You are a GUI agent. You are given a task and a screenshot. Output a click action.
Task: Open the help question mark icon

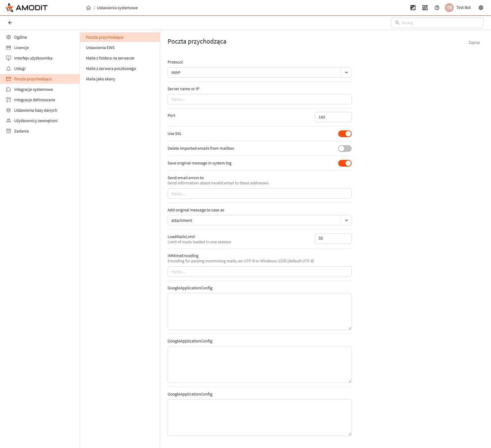(x=437, y=8)
